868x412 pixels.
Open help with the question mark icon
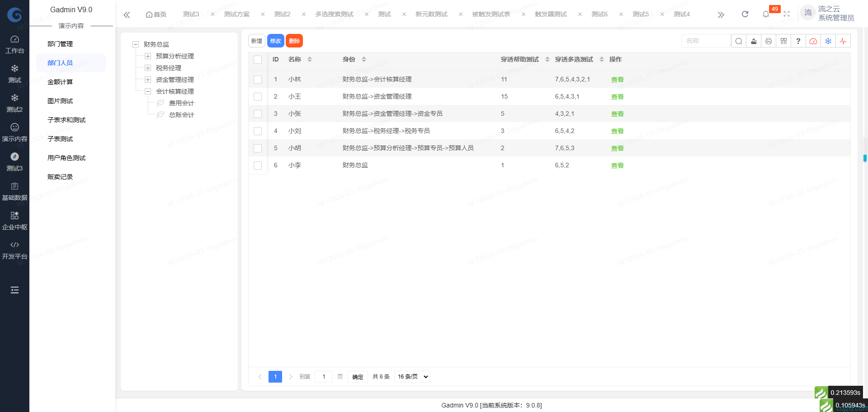pyautogui.click(x=798, y=41)
